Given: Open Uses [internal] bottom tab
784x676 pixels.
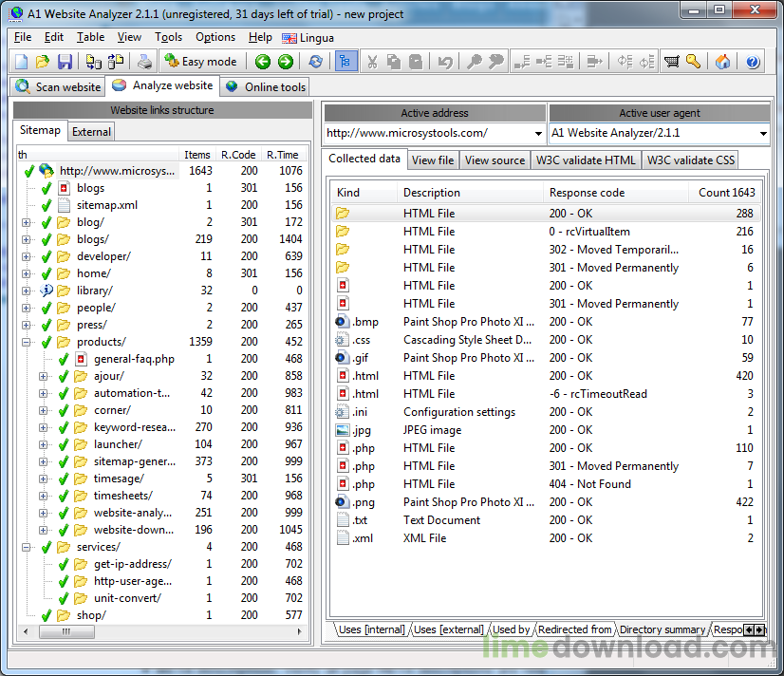Looking at the screenshot, I should (371, 629).
